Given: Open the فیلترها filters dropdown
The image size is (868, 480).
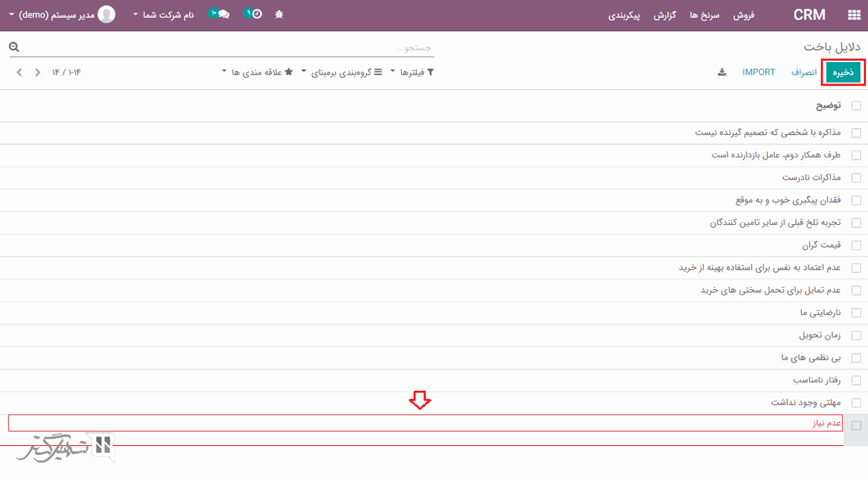Looking at the screenshot, I should tap(412, 72).
